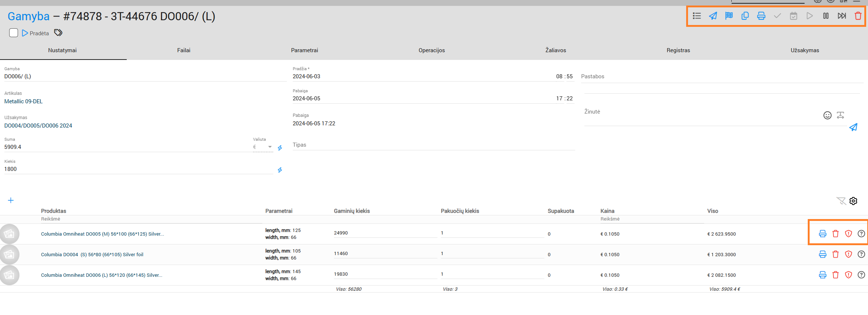The image size is (868, 315).
Task: Open the Žaliavos tab
Action: (555, 50)
